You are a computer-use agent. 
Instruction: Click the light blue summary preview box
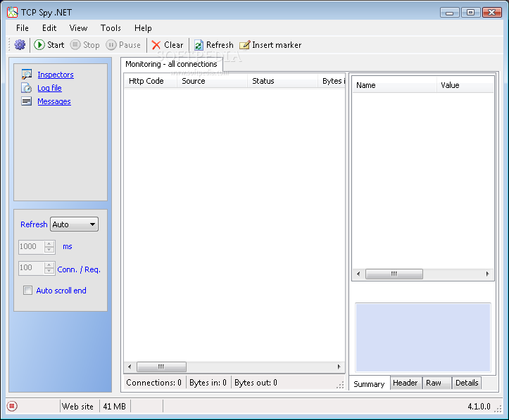(423, 338)
